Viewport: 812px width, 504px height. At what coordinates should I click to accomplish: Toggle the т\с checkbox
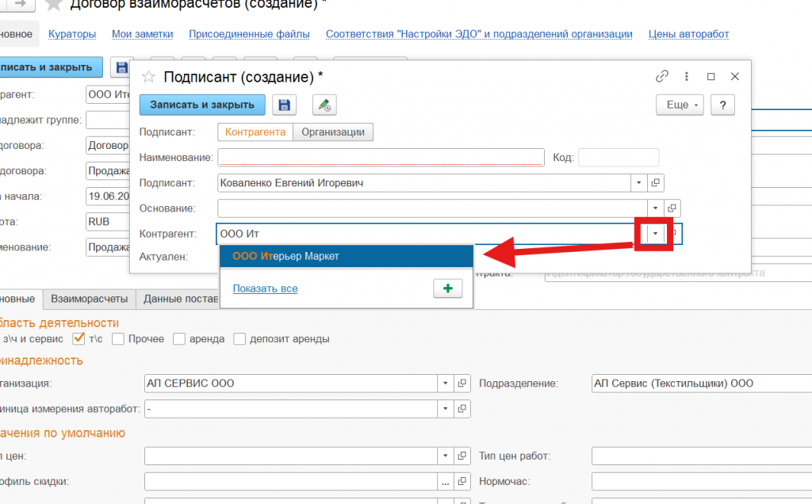79,338
